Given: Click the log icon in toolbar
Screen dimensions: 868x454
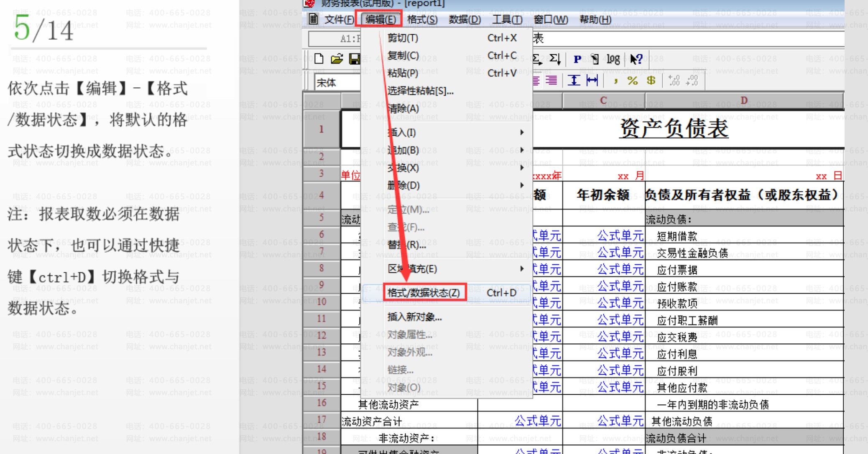Looking at the screenshot, I should pos(613,59).
